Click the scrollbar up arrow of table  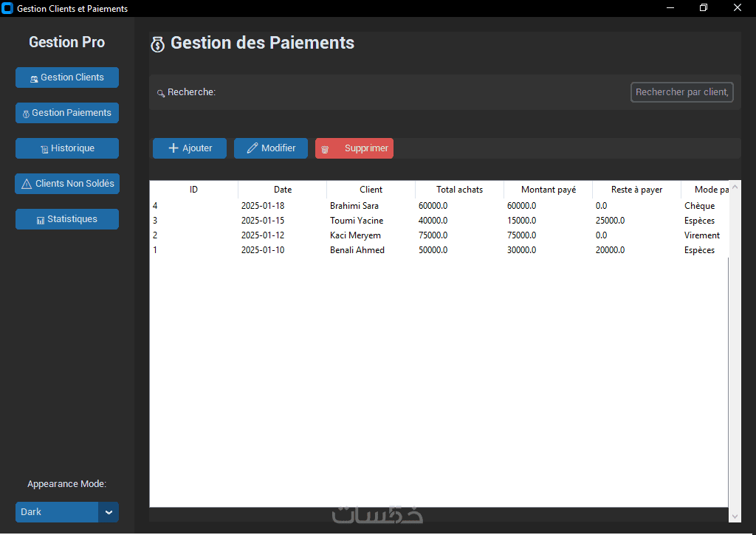click(735, 187)
